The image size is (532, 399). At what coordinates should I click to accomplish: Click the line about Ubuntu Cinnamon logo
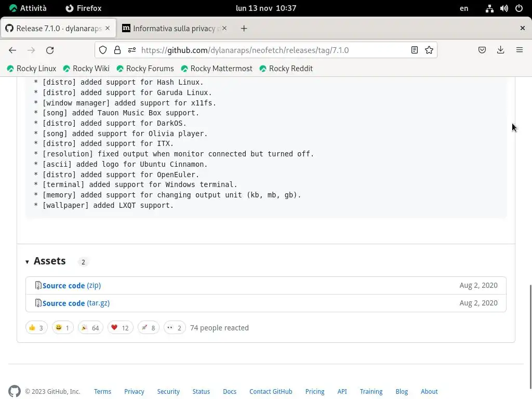pos(121,164)
